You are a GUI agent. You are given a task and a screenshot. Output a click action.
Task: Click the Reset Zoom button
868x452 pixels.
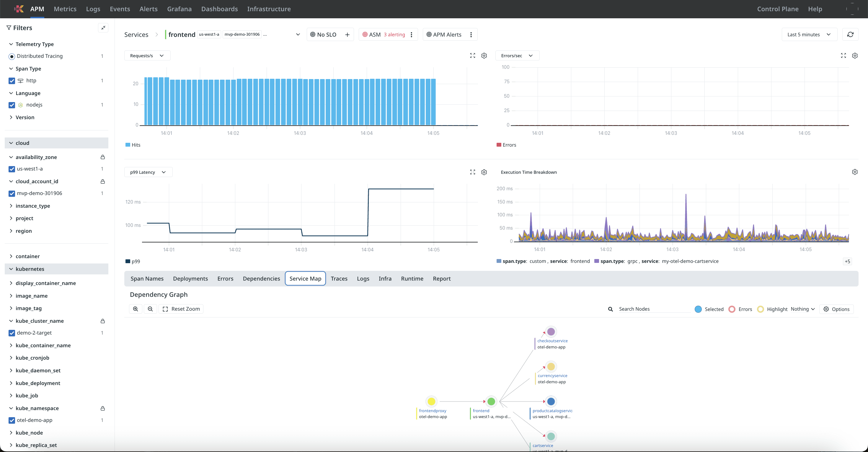coord(181,309)
